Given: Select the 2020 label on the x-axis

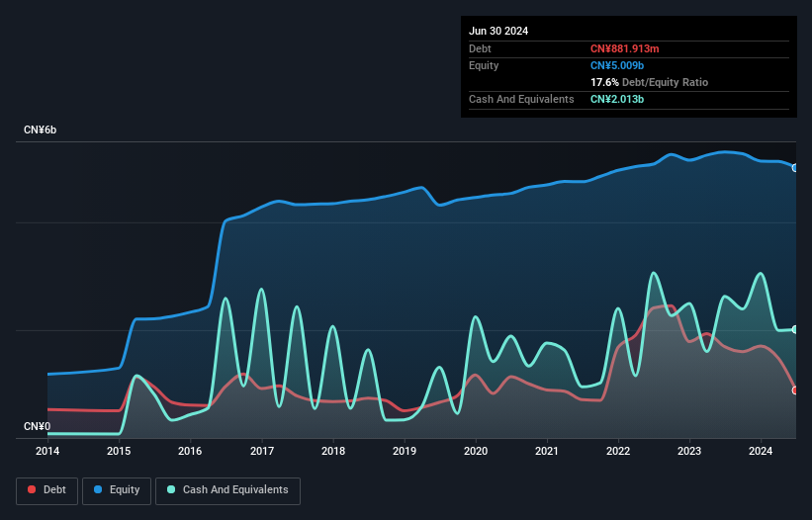Looking at the screenshot, I should pyautogui.click(x=476, y=451).
